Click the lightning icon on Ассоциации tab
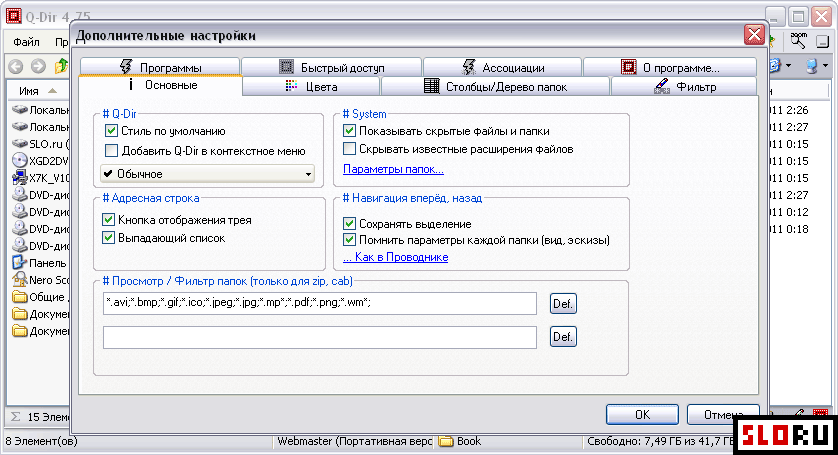The width and height of the screenshot is (838, 455). (x=469, y=67)
